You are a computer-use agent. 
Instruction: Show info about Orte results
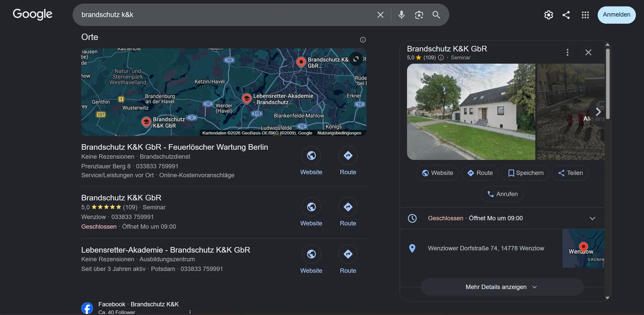363,39
